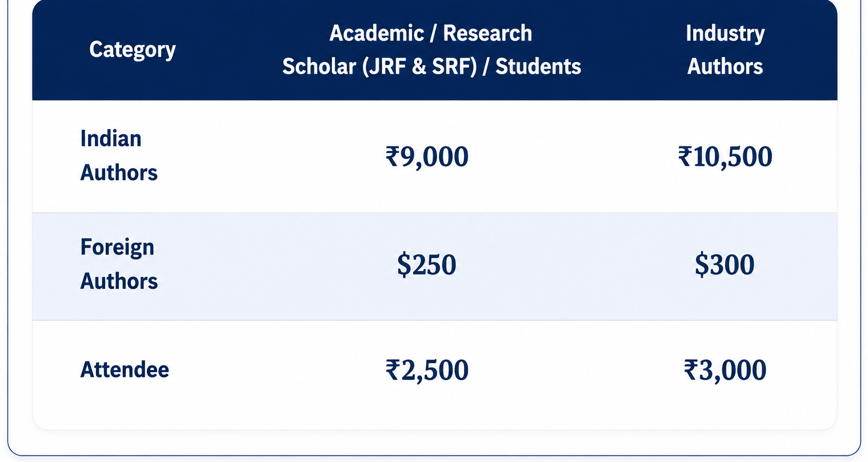Click the text Scholar (JRF & SRF) / Students
868x462 pixels.
click(x=431, y=66)
